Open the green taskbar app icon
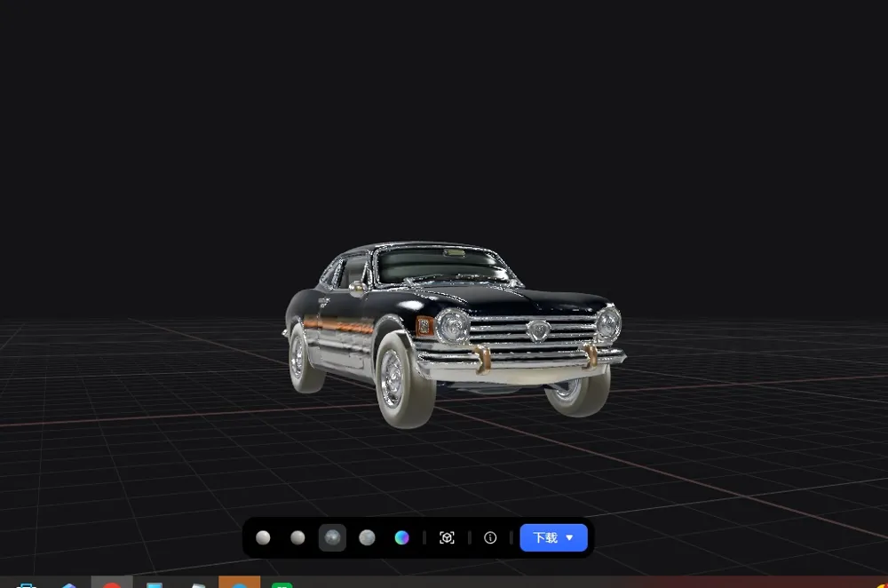The height and width of the screenshot is (588, 888). point(282,584)
